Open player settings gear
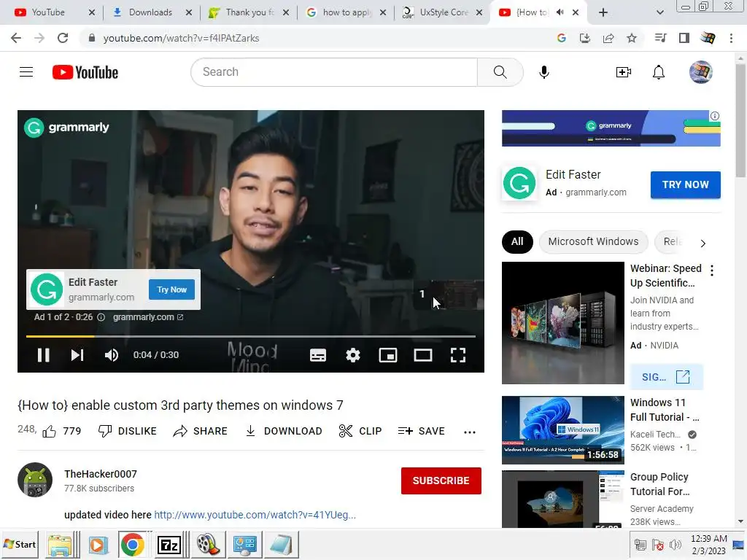The width and height of the screenshot is (747, 560). pyautogui.click(x=353, y=355)
